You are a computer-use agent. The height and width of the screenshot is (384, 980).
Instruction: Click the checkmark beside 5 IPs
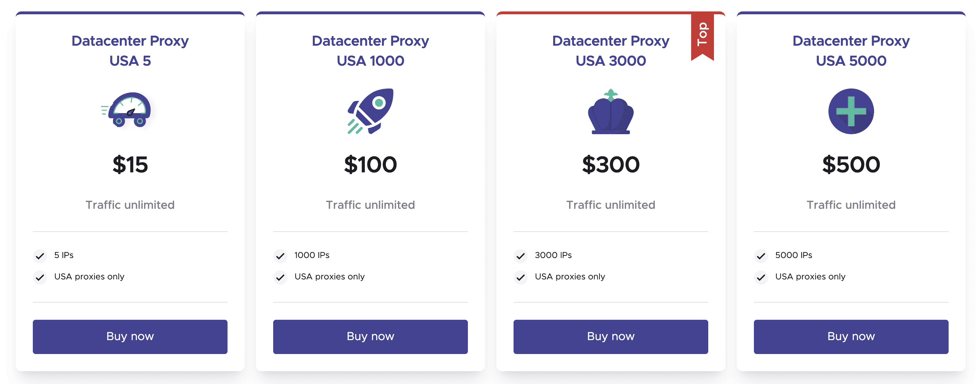(40, 256)
